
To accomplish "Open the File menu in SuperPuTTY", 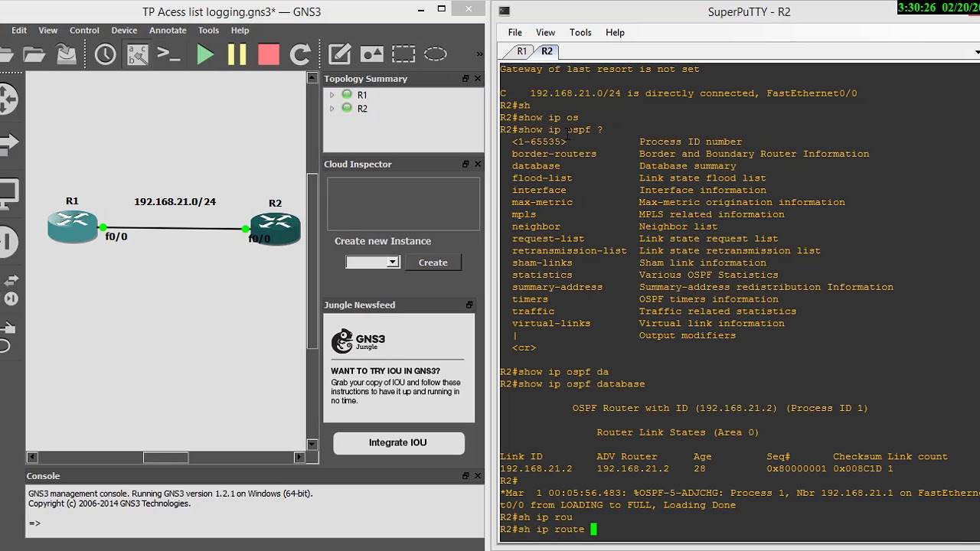I will click(x=515, y=32).
